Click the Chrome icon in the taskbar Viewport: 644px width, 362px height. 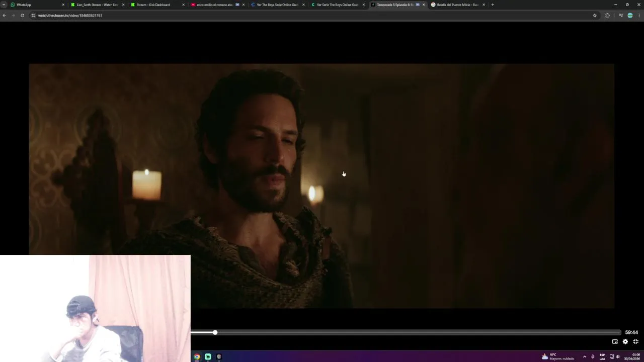[197, 356]
